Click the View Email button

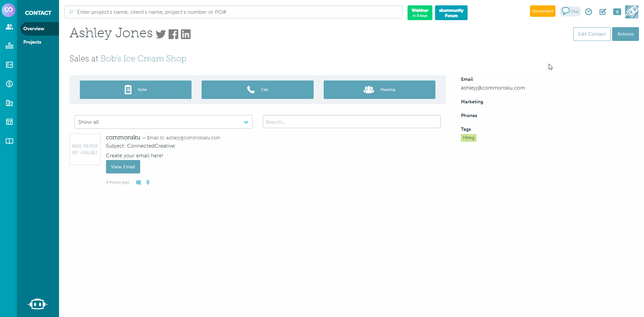[123, 167]
